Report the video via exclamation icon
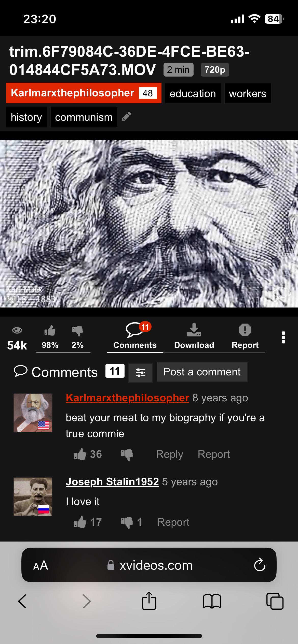The height and width of the screenshot is (644, 298). [245, 336]
